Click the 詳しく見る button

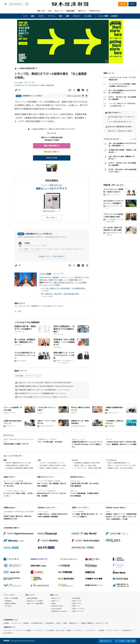(52, 217)
